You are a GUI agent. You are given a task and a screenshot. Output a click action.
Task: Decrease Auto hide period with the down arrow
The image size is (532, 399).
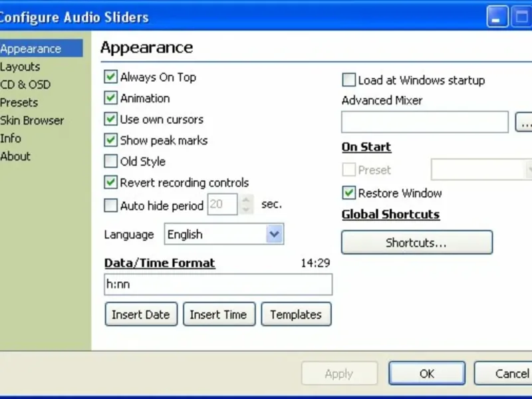point(246,209)
